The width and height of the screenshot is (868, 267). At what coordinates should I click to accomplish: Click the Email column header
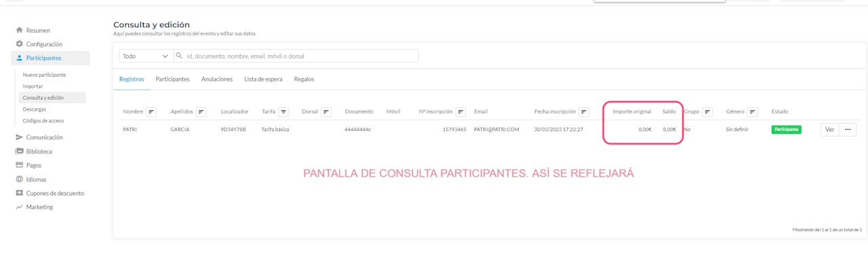[x=481, y=111]
